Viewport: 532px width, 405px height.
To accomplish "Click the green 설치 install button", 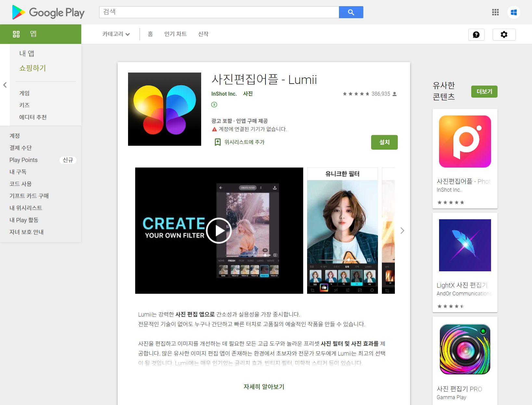I will click(x=384, y=142).
